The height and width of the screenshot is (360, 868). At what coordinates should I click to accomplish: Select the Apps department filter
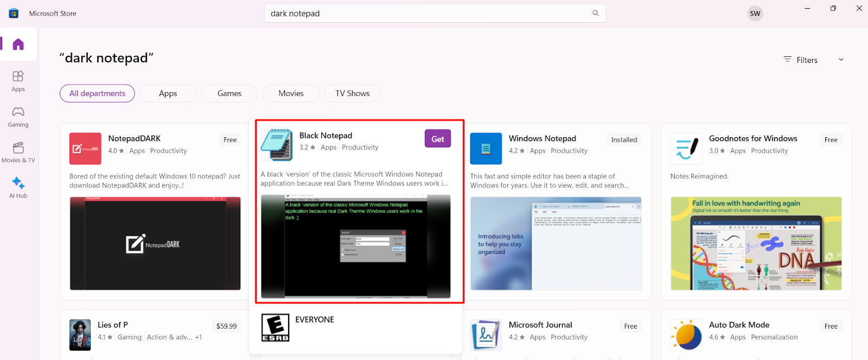(168, 93)
